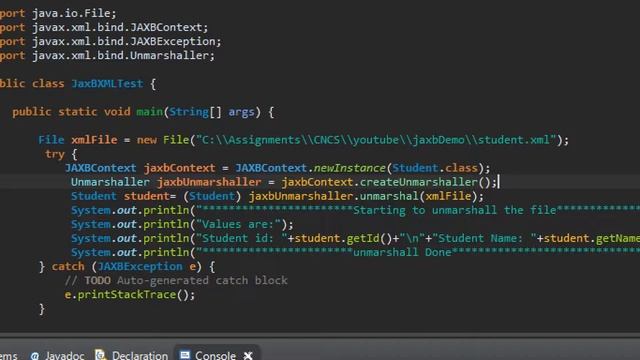Click import line java.io.File
Viewport: 640px width, 360px height.
pyautogui.click(x=58, y=13)
